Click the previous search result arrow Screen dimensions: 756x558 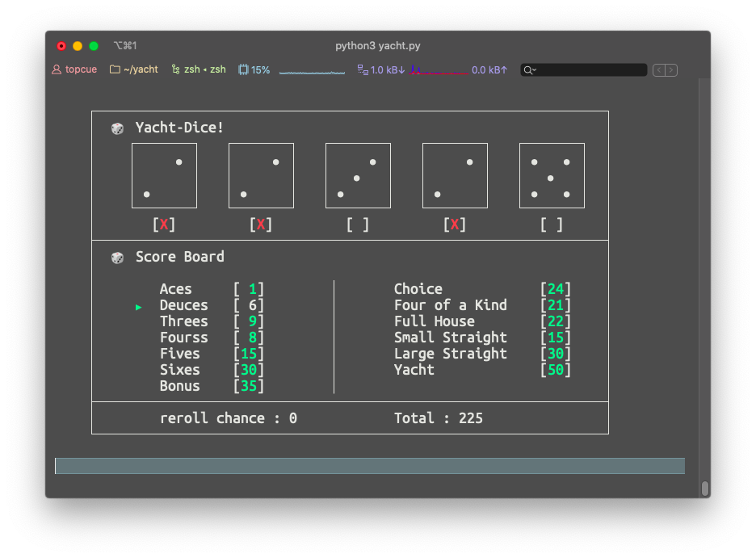coord(659,70)
